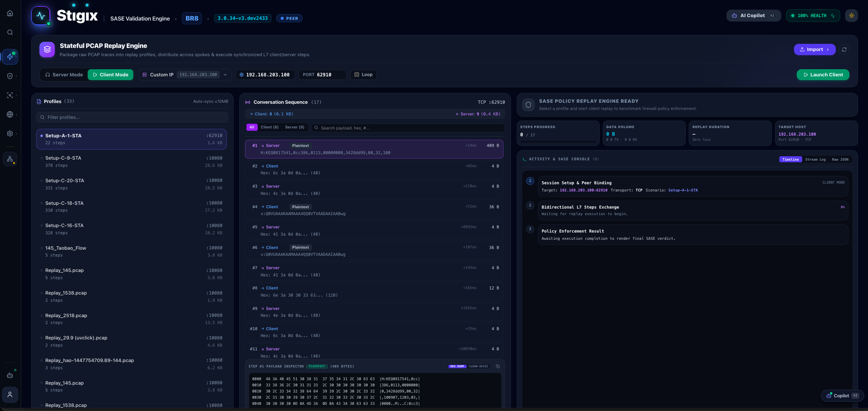
Task: Expand the globe sidebar submenu chevron
Action: (16, 115)
